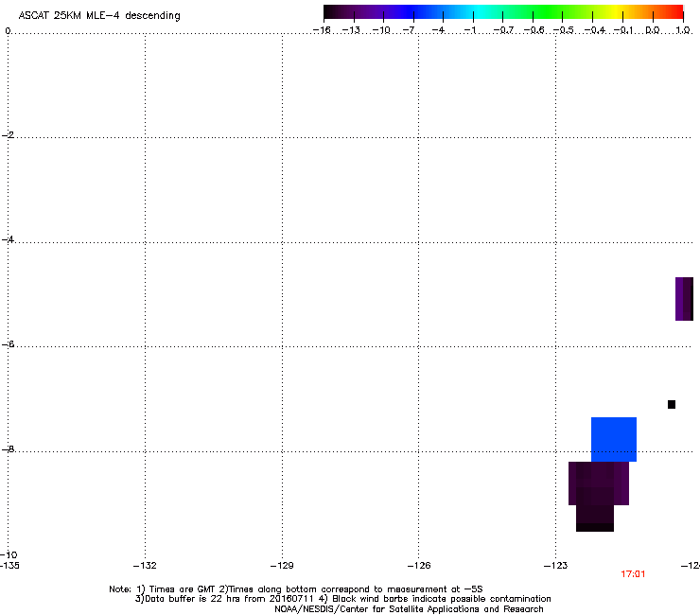The width and height of the screenshot is (700, 615).
Task: Click color bar label -0.5
Action: click(x=564, y=30)
